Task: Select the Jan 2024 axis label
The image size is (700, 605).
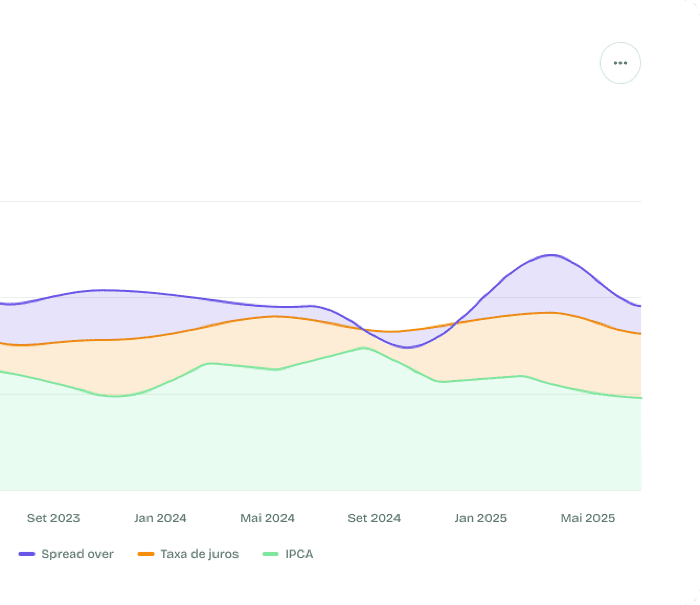Action: (x=160, y=518)
